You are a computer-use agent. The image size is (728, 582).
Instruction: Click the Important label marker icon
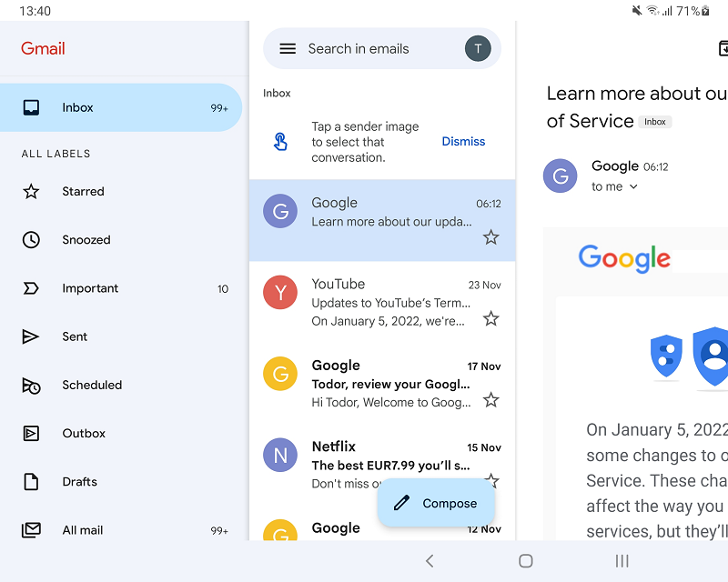tap(31, 288)
